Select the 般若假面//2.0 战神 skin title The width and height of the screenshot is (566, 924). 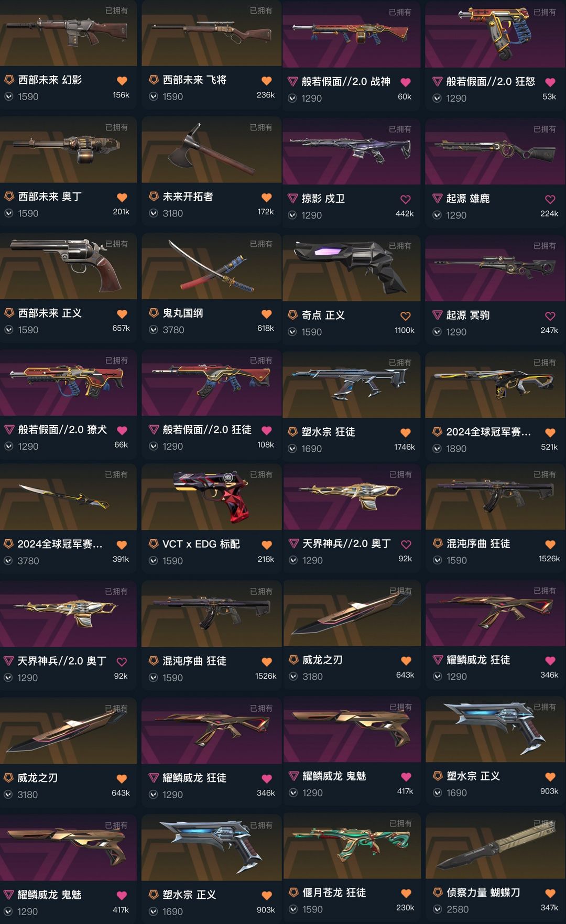click(346, 81)
